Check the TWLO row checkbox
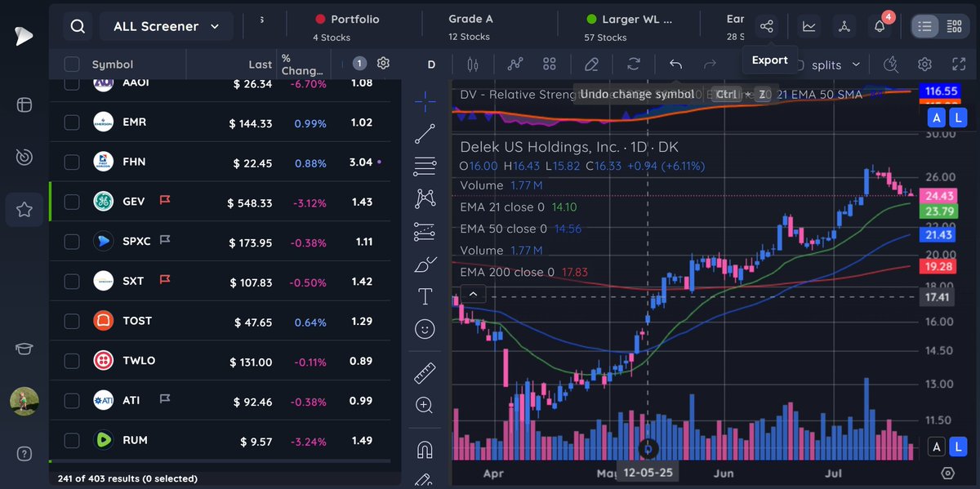Image resolution: width=980 pixels, height=489 pixels. tap(72, 361)
